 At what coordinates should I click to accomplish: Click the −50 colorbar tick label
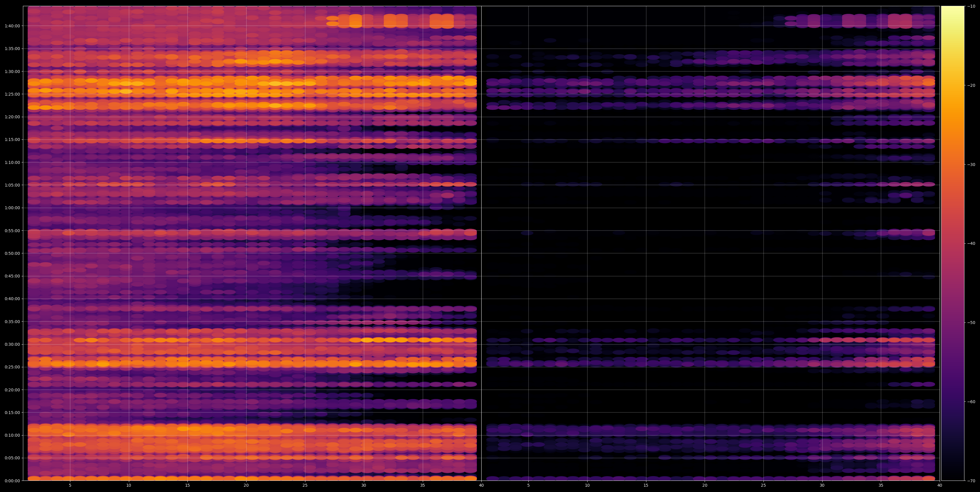[971, 322]
